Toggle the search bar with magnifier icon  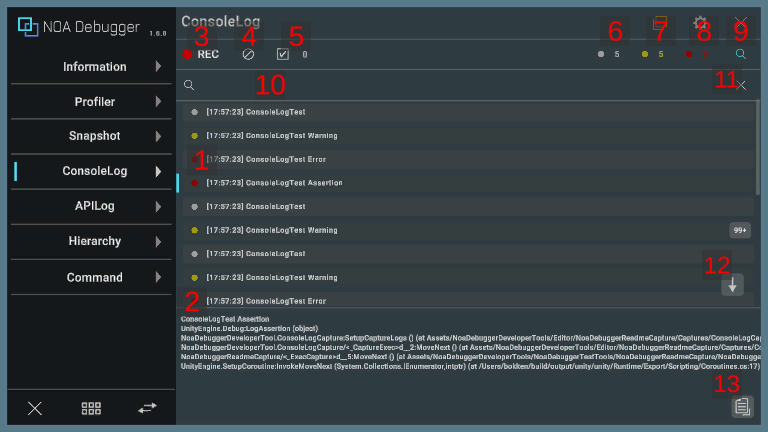pos(741,54)
